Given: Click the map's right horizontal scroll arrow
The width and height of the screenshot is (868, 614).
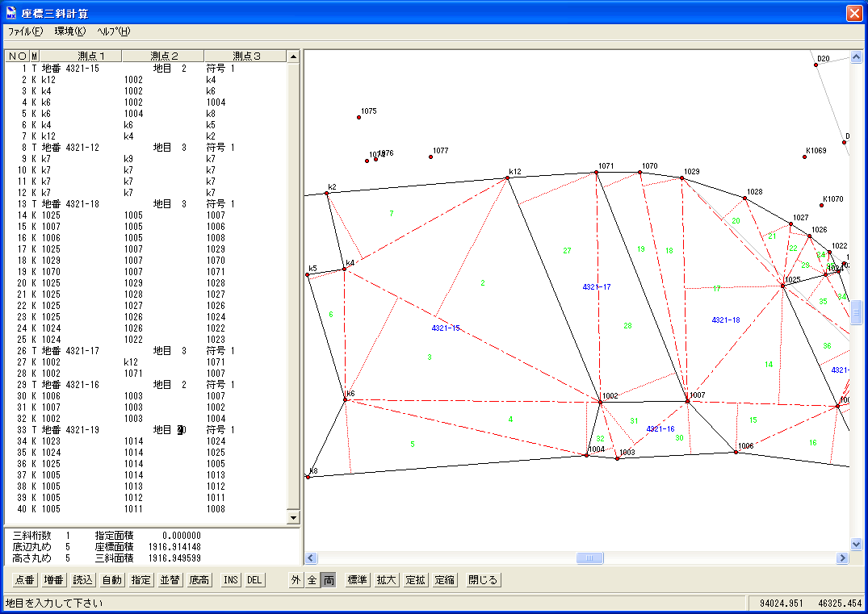Looking at the screenshot, I should 842,558.
